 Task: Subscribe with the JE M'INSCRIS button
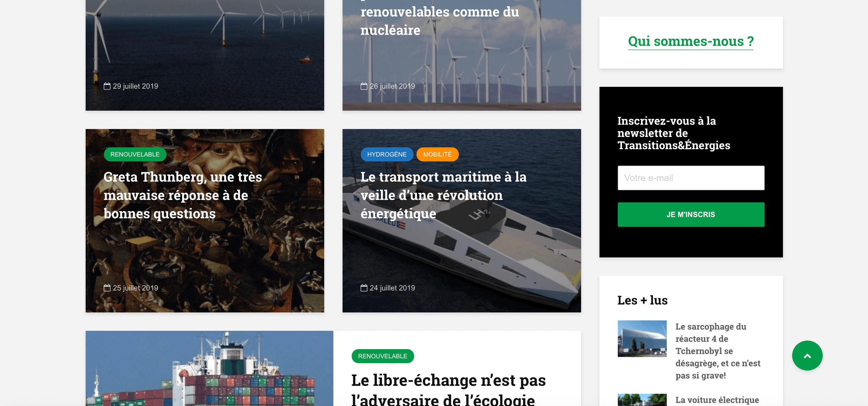[691, 215]
